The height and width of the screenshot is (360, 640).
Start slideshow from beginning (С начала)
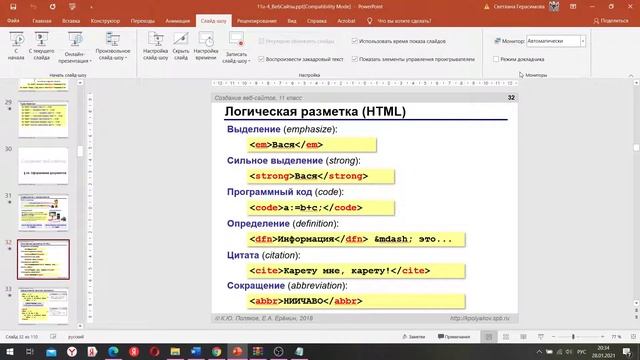point(16,46)
